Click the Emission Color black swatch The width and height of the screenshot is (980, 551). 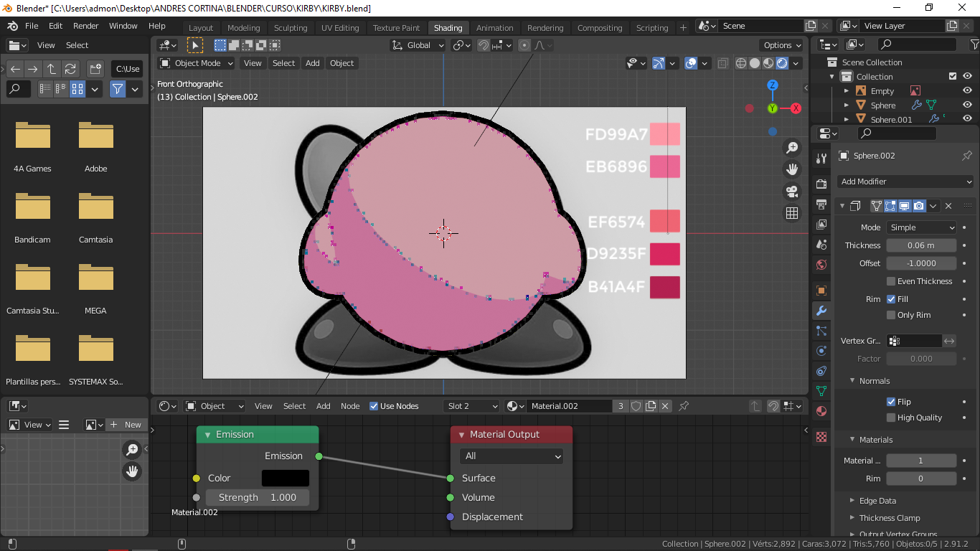point(286,478)
